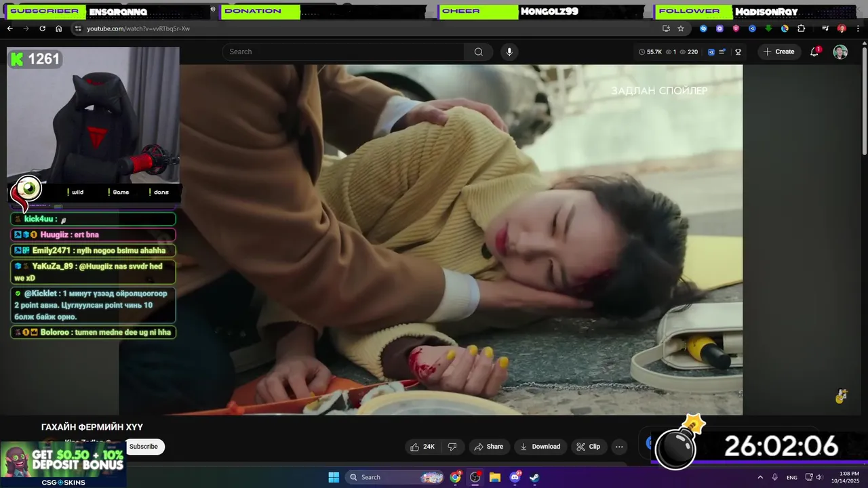Click the page vertical scrollbar
The height and width of the screenshot is (488, 868).
(x=864, y=102)
